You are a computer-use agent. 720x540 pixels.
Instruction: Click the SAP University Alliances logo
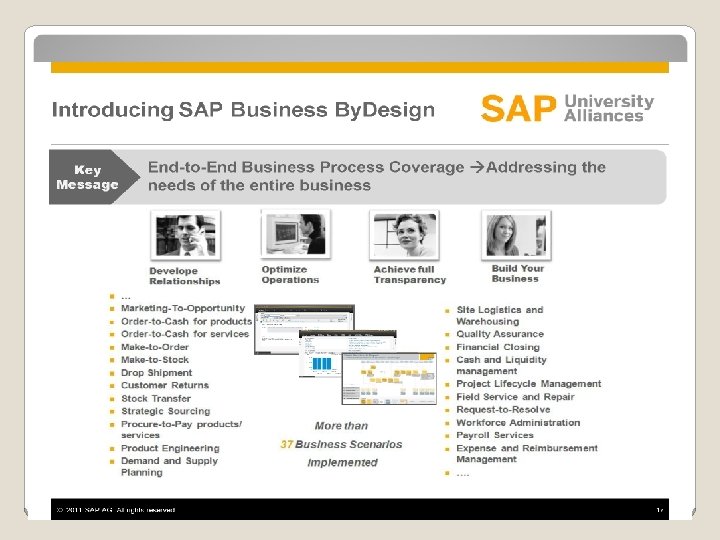[x=568, y=108]
